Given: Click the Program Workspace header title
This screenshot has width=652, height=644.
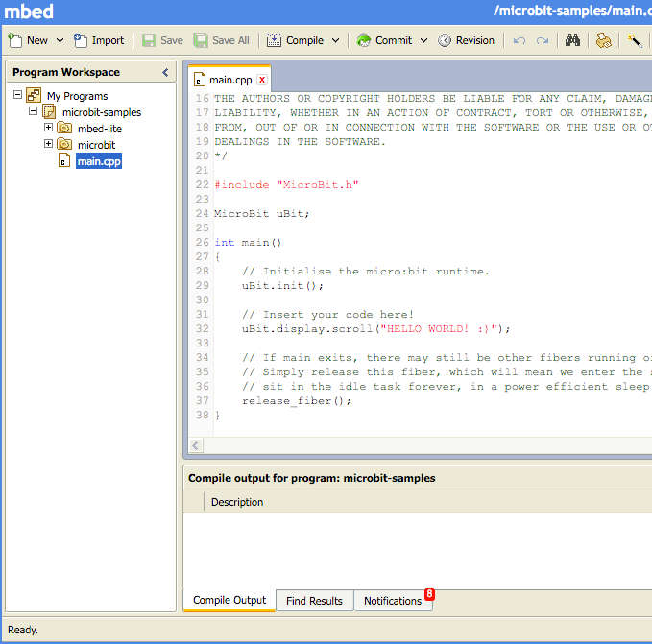Looking at the screenshot, I should [x=66, y=72].
